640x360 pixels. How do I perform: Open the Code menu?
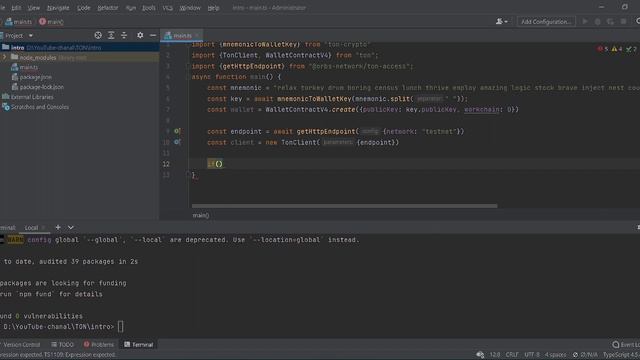tap(84, 8)
